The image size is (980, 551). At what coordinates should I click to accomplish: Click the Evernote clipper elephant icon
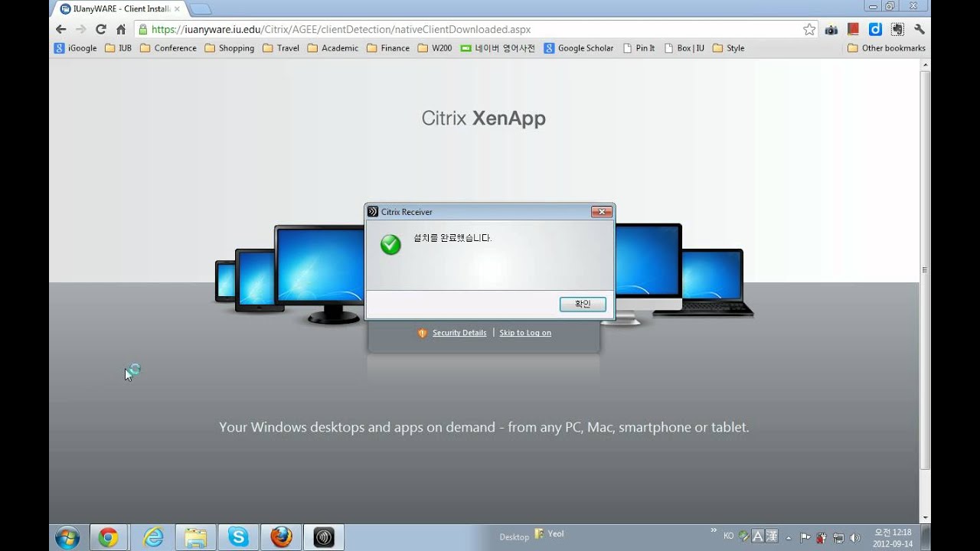pyautogui.click(x=897, y=29)
